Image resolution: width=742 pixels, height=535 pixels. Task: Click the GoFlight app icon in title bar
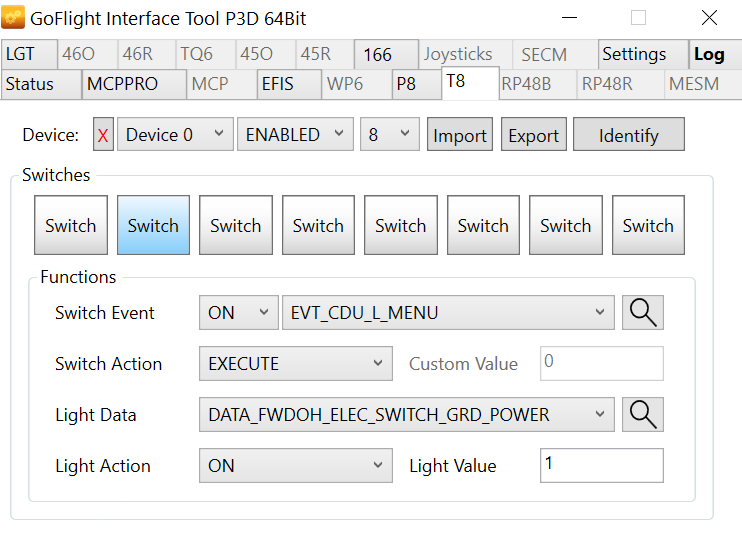(14, 18)
